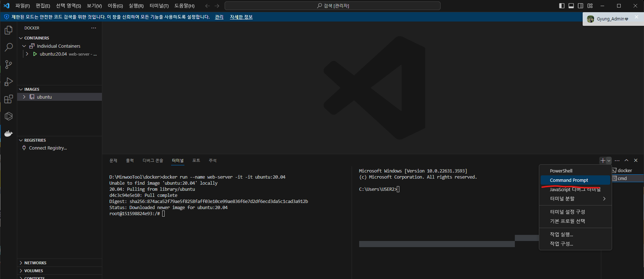The height and width of the screenshot is (279, 644).
Task: Expand the ubuntu image node
Action: click(24, 97)
